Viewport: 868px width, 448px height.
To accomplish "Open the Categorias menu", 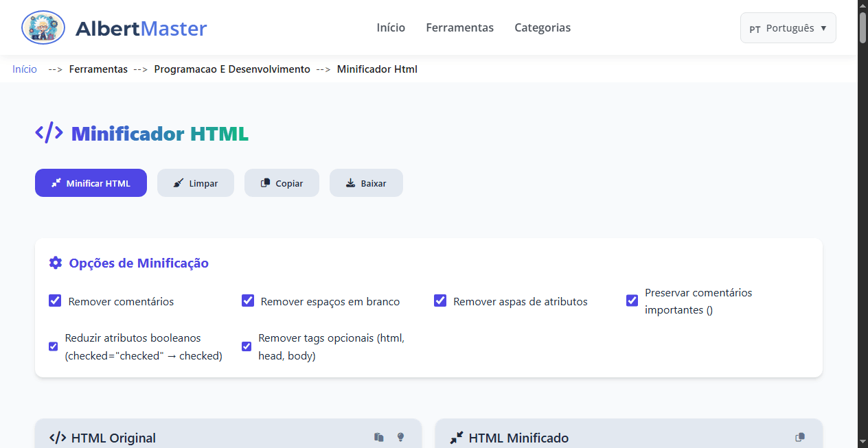I will (542, 27).
